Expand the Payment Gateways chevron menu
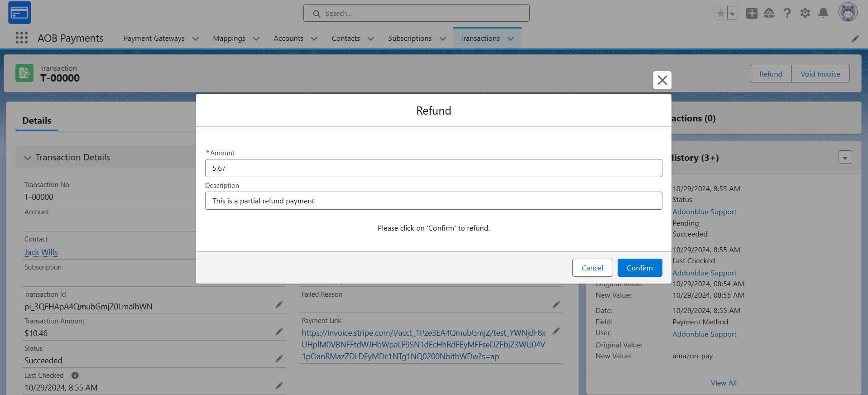 (196, 39)
